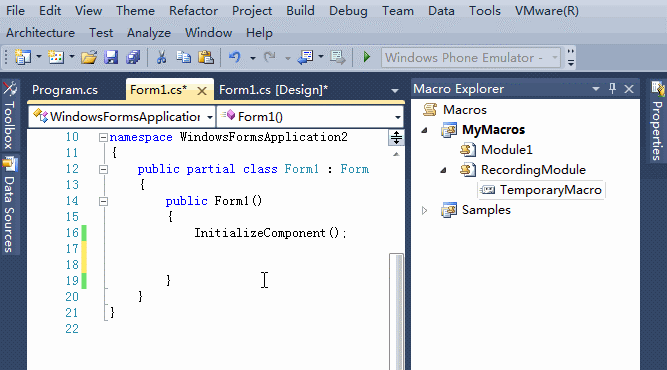
Task: Collapse the namespace code block
Action: (x=103, y=137)
